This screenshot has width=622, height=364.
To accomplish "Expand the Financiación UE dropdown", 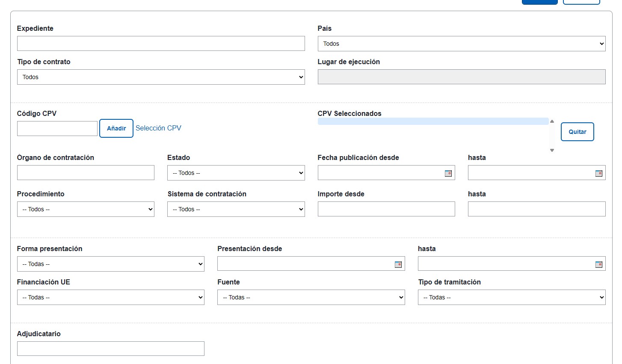I will point(111,297).
